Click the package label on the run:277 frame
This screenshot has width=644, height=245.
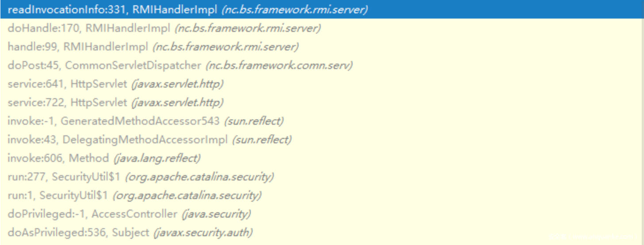pyautogui.click(x=199, y=177)
